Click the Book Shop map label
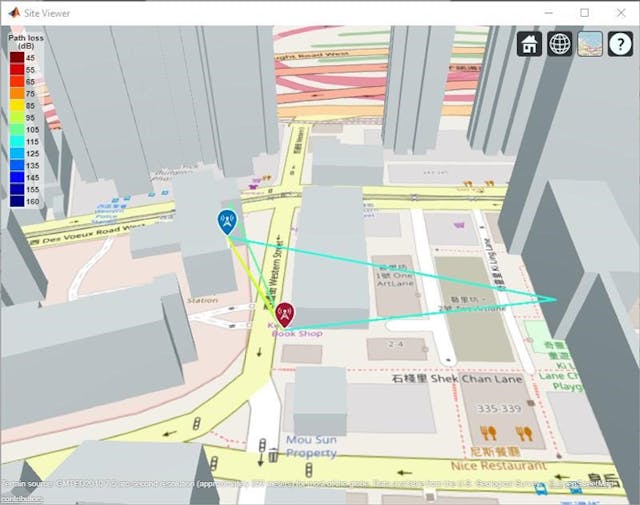This screenshot has width=640, height=505. pos(298,333)
